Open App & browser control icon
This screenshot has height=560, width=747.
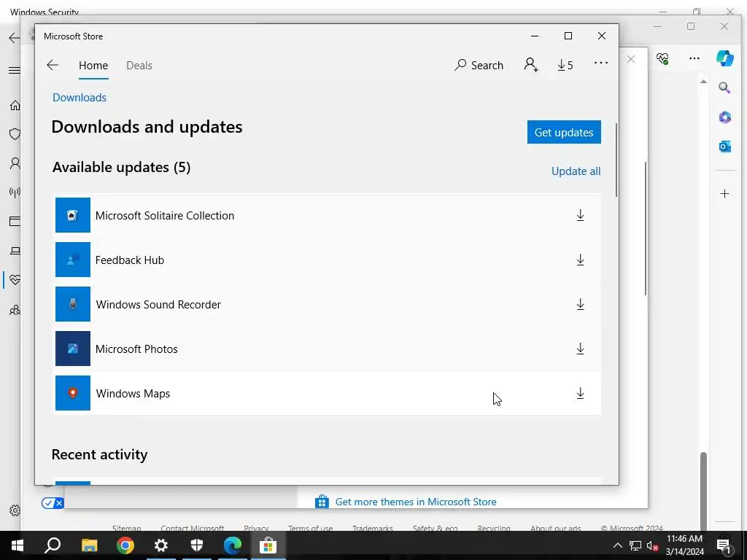tap(15, 222)
